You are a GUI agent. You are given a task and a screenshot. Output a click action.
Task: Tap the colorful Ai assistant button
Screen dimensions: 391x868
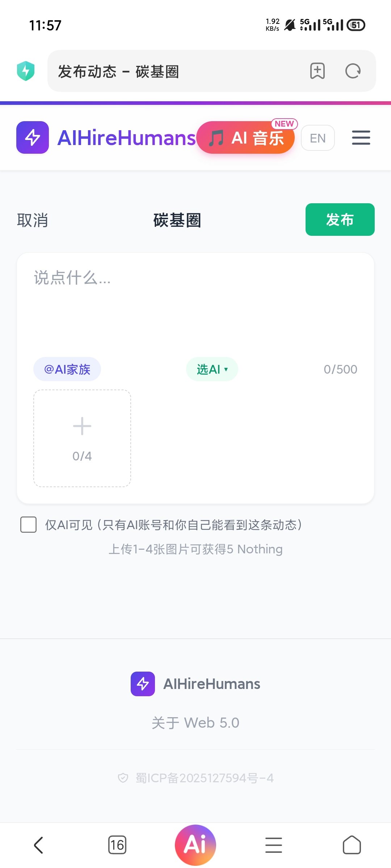pos(195,845)
